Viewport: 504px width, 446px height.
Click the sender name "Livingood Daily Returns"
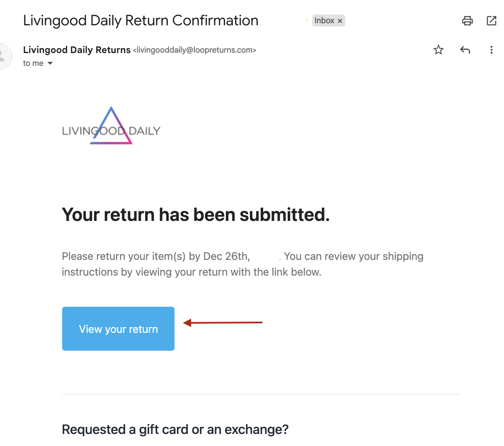click(x=77, y=50)
